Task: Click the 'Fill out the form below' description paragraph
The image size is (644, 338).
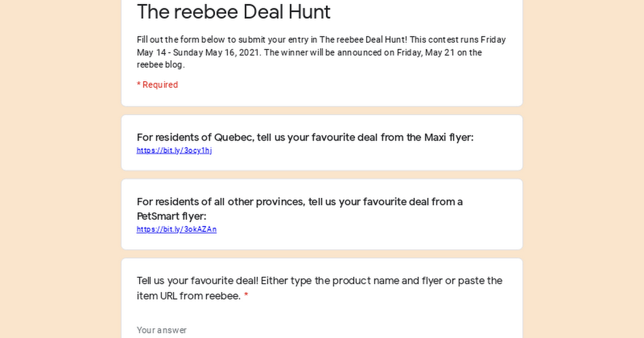Action: pos(321,53)
